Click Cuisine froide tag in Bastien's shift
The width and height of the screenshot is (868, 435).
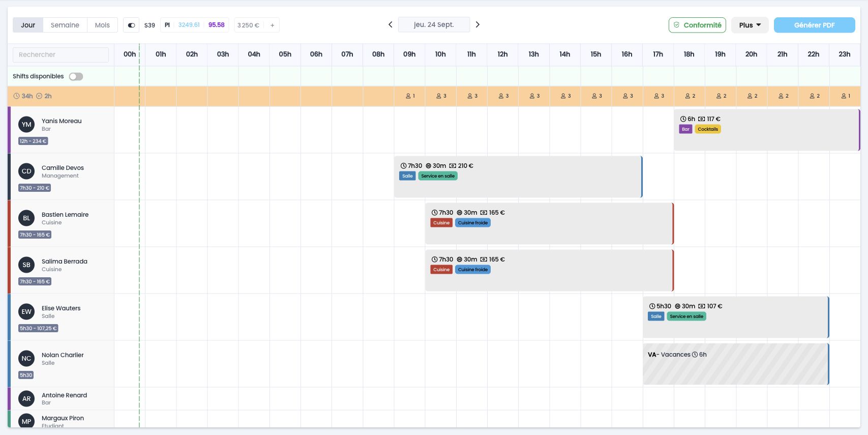pyautogui.click(x=473, y=223)
